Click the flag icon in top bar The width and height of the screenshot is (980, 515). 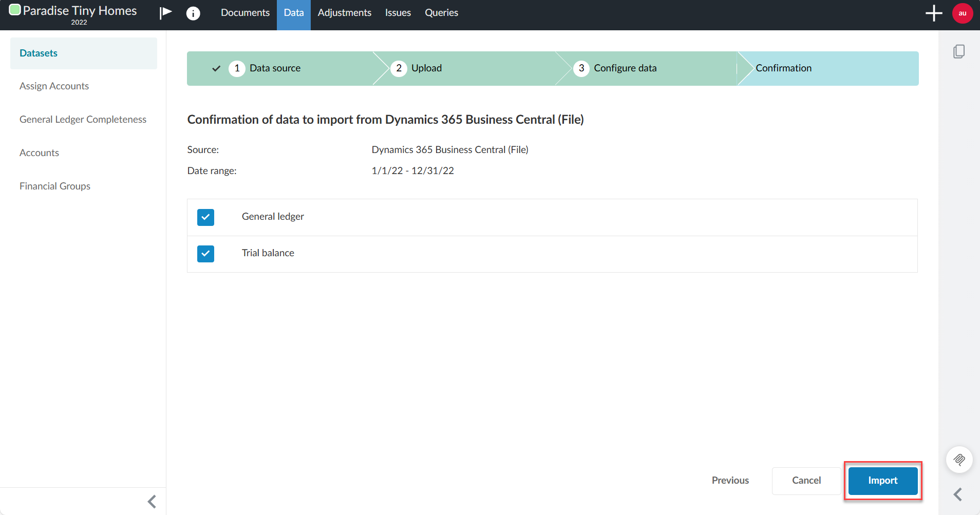pyautogui.click(x=165, y=13)
